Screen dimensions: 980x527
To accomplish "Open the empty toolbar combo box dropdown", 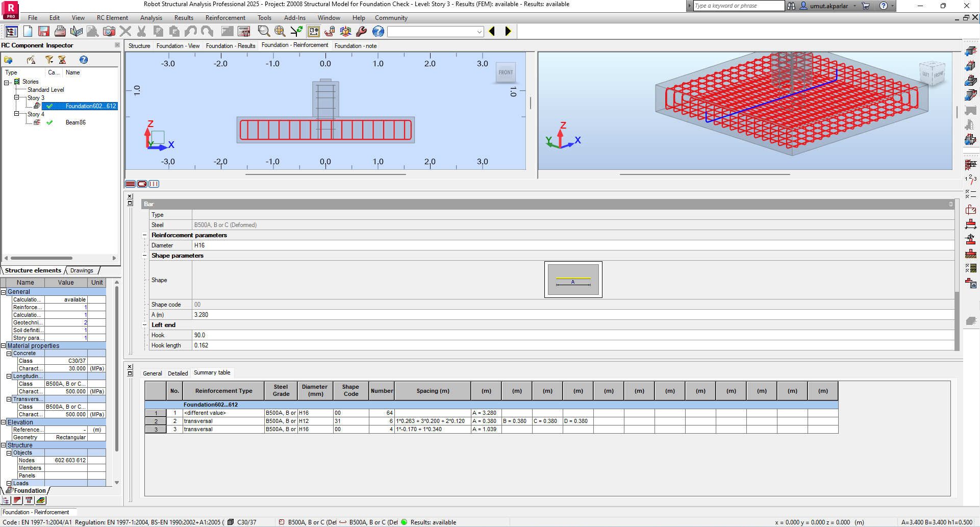I will click(479, 31).
